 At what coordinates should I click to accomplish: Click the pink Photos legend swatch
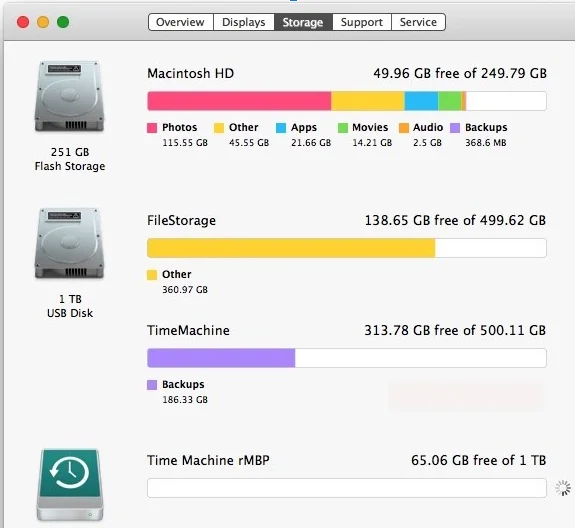(152, 128)
